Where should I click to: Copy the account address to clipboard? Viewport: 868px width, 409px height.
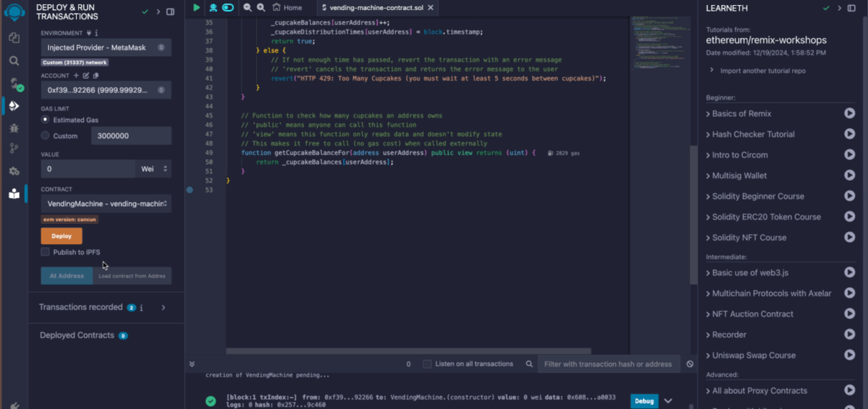coord(96,75)
